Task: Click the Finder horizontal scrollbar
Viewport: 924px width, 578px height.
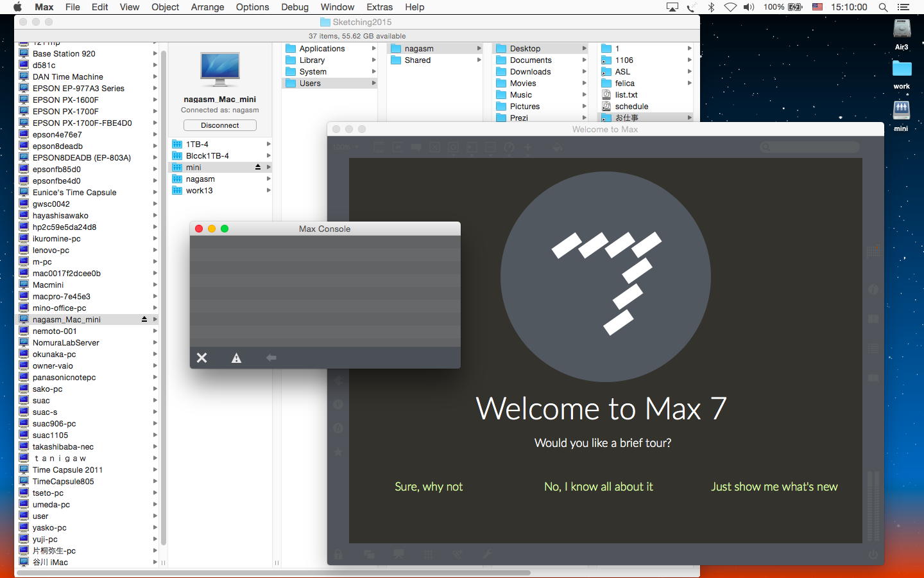Action: point(273,572)
